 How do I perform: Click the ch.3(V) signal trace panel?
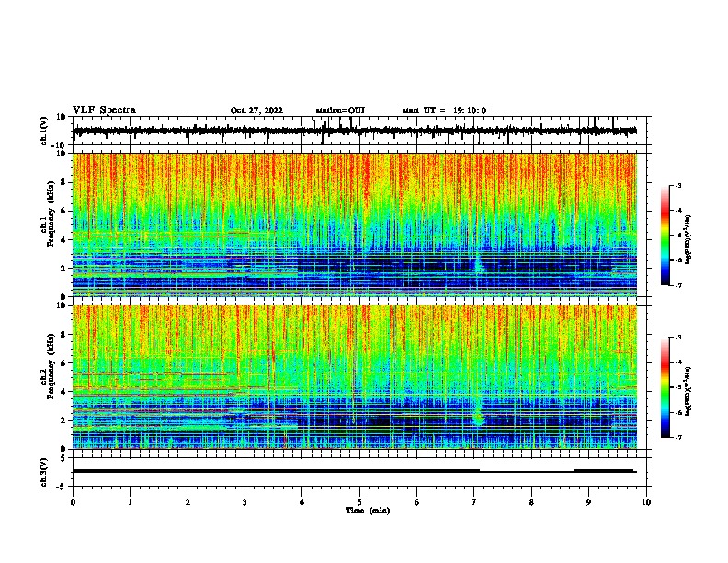point(359,472)
